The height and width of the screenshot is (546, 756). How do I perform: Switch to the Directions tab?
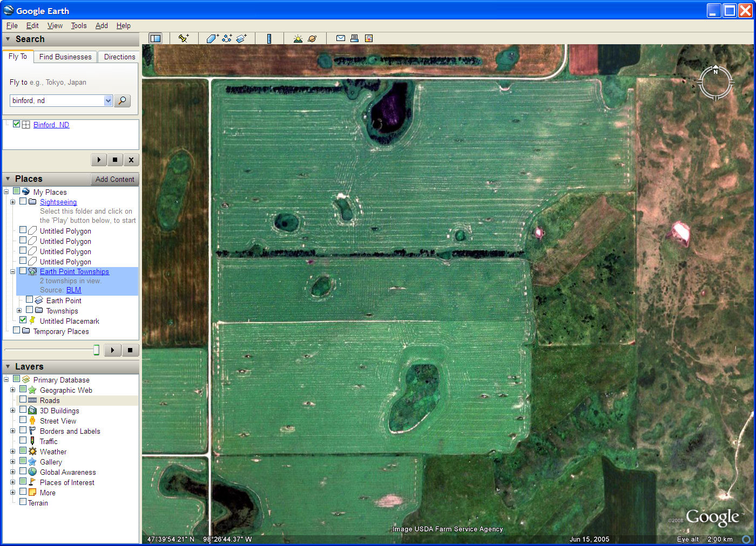pos(119,57)
